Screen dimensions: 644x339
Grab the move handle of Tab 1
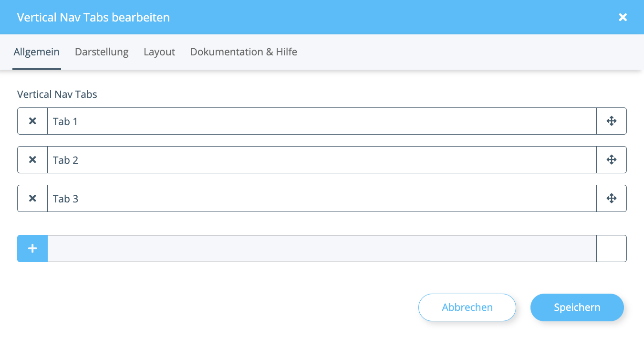pos(612,121)
